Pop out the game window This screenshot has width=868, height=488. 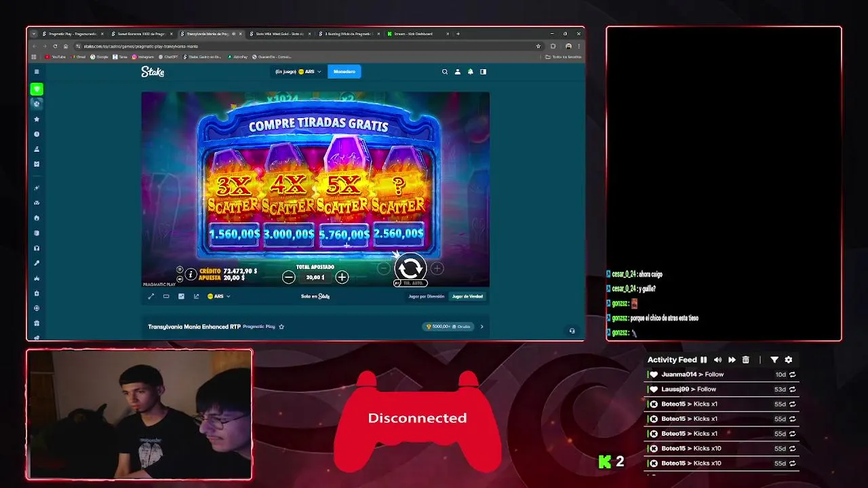tap(197, 296)
